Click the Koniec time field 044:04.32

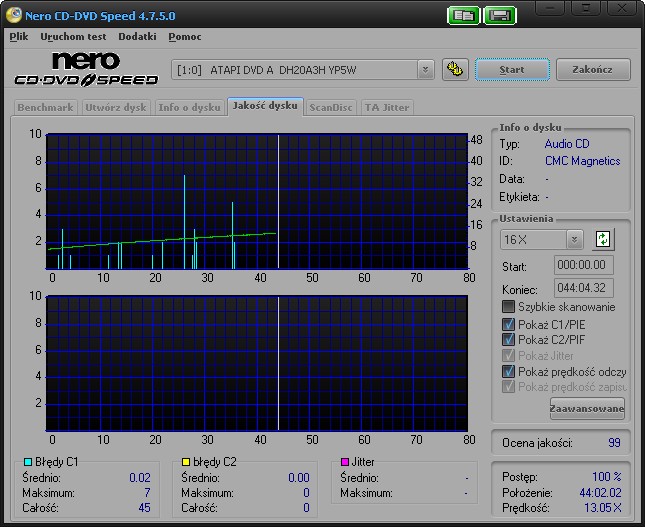[583, 288]
